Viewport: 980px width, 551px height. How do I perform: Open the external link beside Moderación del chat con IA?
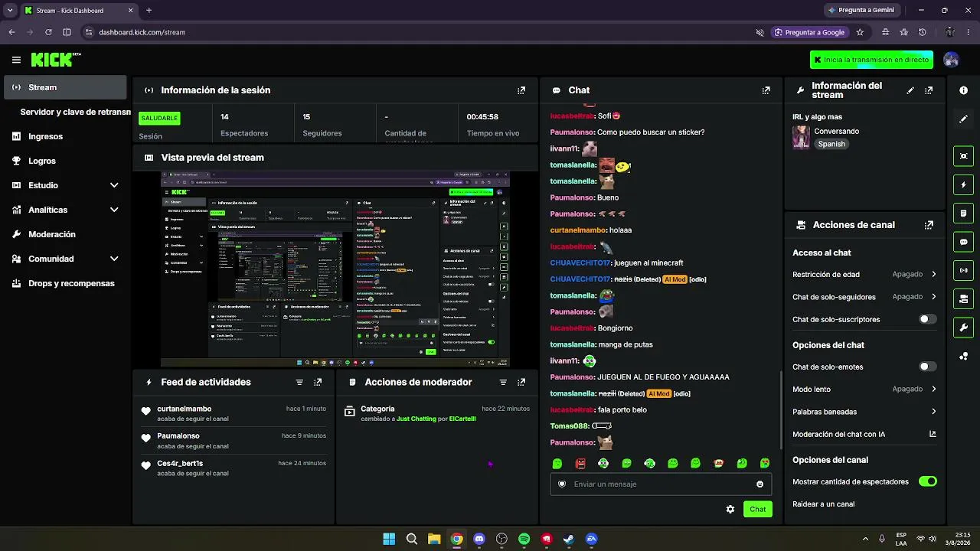(933, 434)
